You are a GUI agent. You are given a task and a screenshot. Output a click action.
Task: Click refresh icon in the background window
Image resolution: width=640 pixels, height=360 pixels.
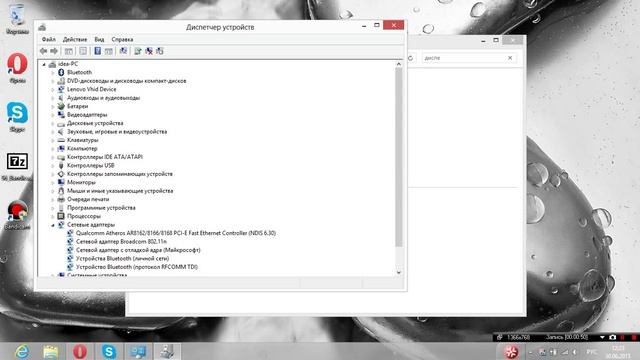pyautogui.click(x=411, y=58)
